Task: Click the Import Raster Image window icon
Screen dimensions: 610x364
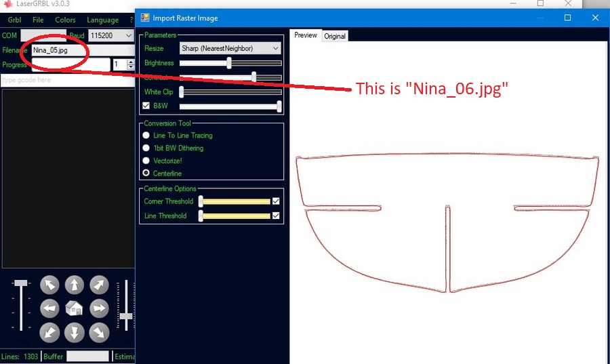Action: click(x=145, y=18)
